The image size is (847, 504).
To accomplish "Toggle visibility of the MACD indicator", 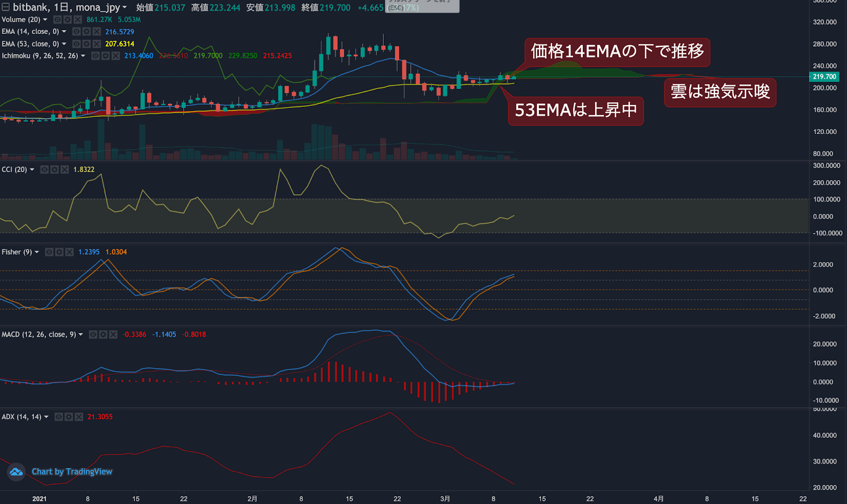I will [x=93, y=335].
